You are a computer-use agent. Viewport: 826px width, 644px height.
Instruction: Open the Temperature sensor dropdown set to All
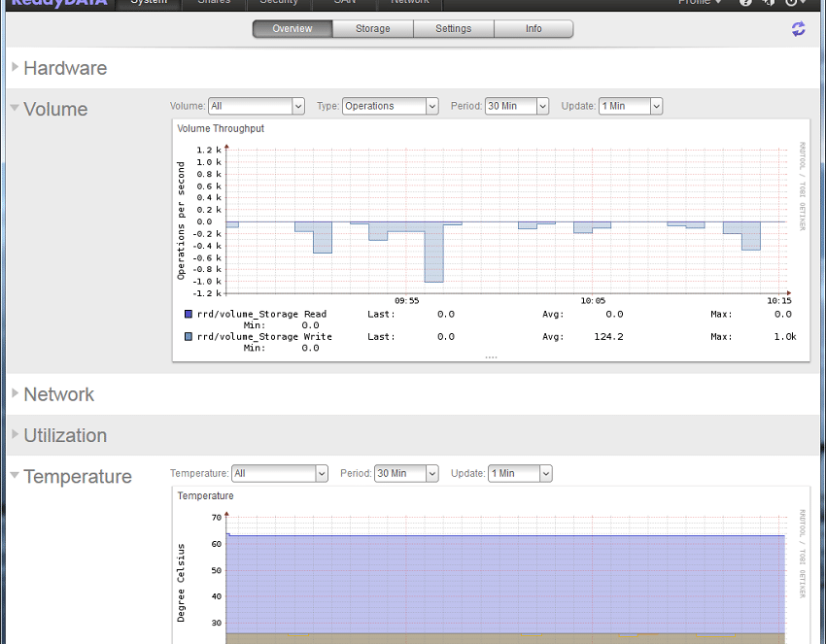(280, 474)
